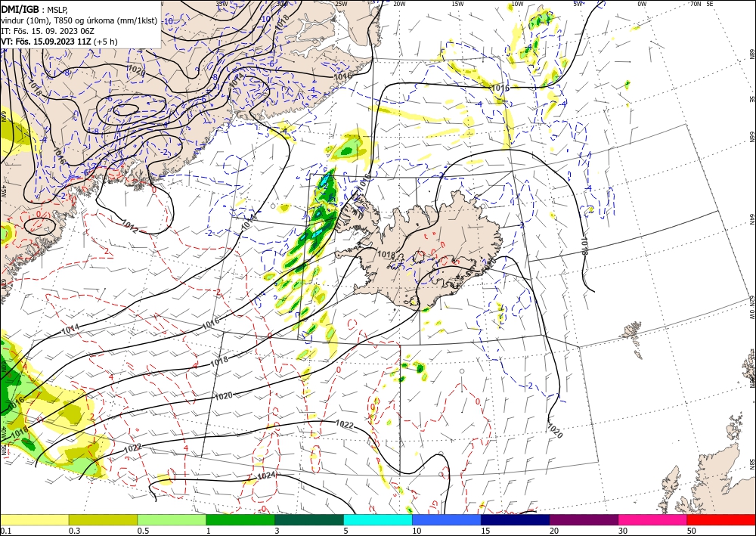The width and height of the screenshot is (756, 536).
Task: Click the '1018' isobar label over Iceland
Action: [386, 255]
